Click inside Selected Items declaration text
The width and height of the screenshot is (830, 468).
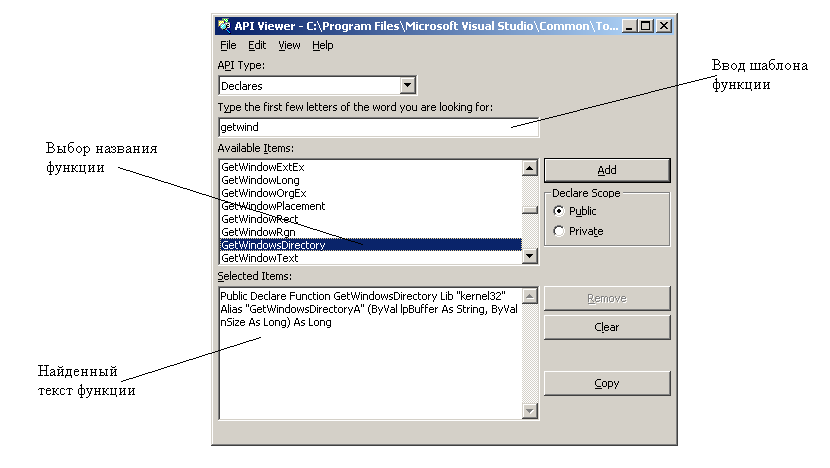click(368, 309)
